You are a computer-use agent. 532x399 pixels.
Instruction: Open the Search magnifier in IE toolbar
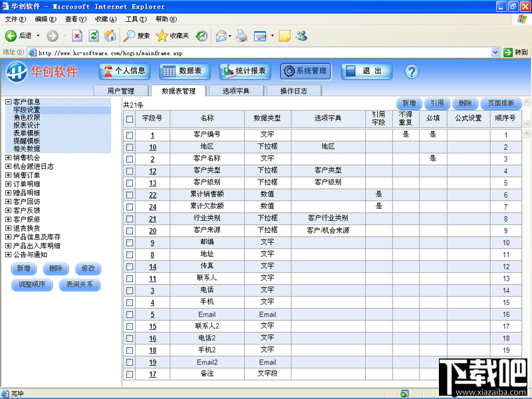[129, 36]
